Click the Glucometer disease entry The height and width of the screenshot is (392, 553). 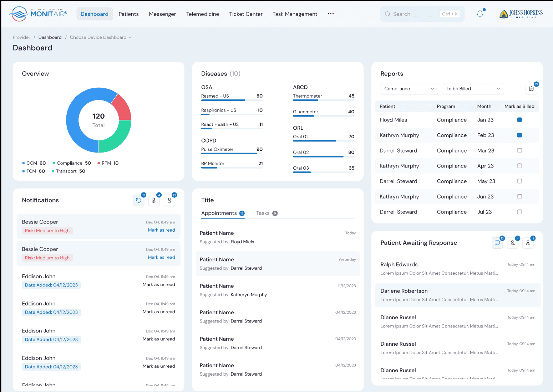324,113
